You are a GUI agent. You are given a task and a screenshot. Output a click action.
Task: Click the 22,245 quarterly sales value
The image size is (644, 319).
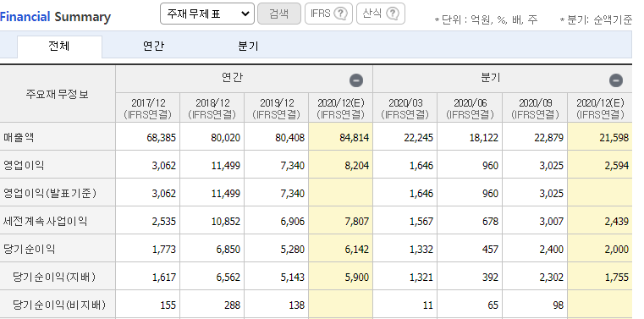point(418,138)
